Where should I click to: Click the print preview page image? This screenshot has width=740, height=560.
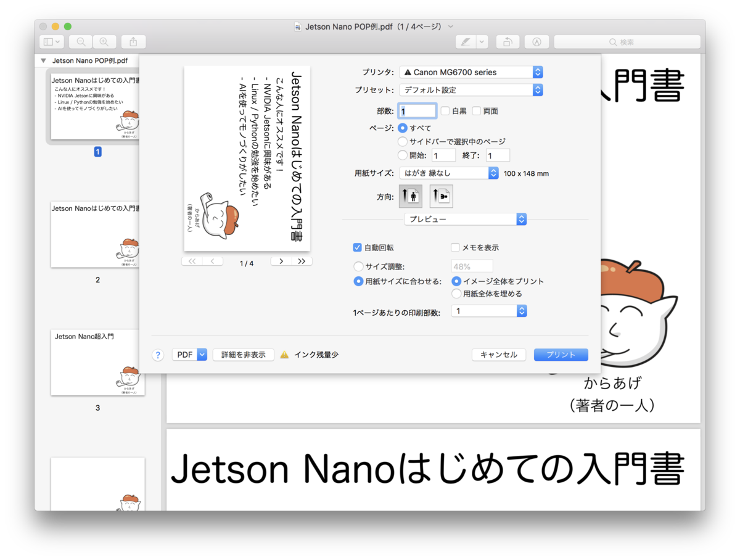click(247, 159)
